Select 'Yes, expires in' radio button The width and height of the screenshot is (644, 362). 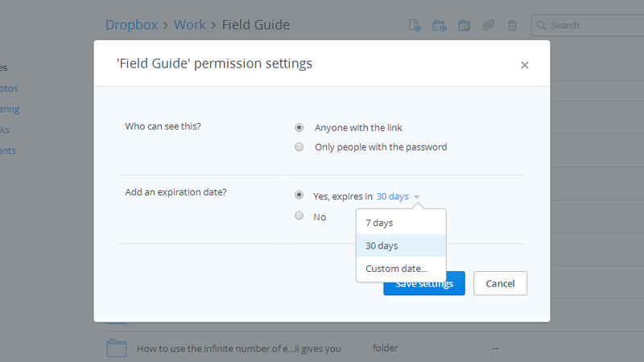point(299,195)
